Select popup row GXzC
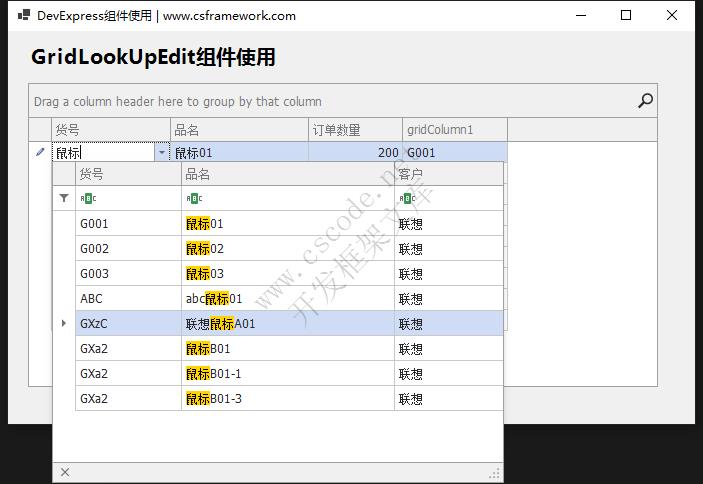This screenshot has width=703, height=484. click(x=289, y=324)
